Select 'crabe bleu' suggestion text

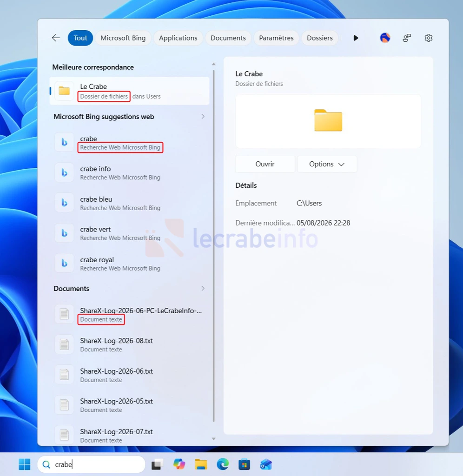click(96, 199)
